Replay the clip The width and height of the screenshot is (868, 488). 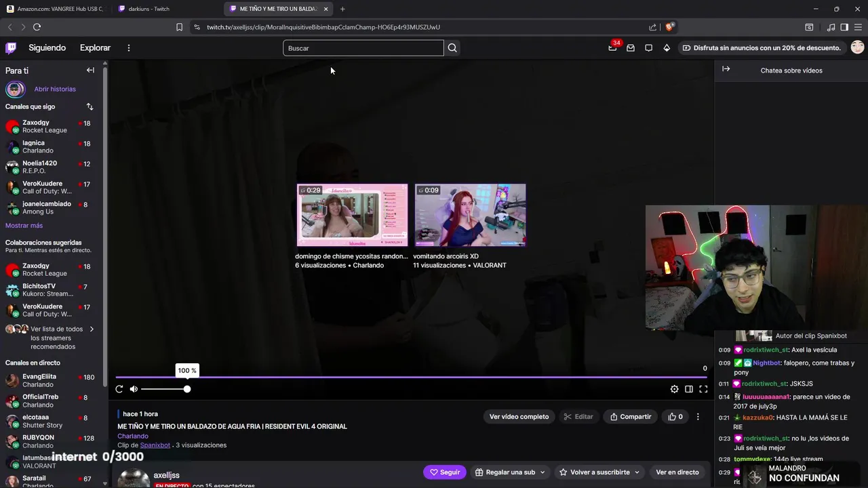[x=119, y=389]
